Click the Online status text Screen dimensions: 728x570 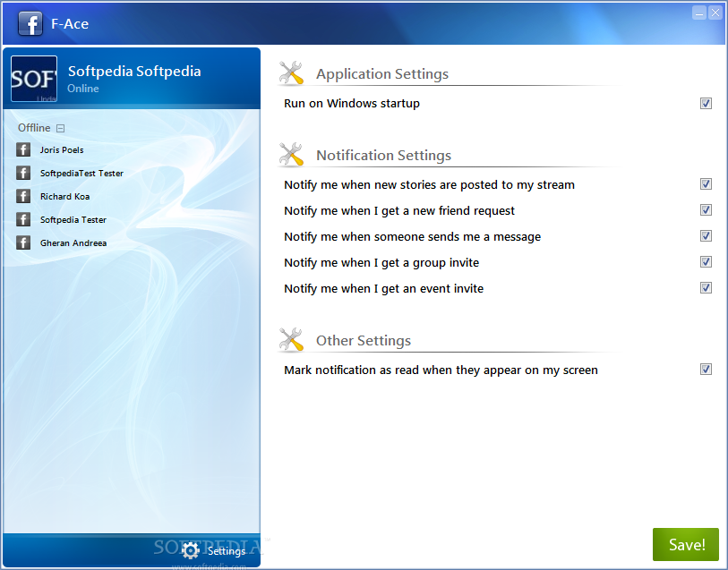pyautogui.click(x=83, y=88)
